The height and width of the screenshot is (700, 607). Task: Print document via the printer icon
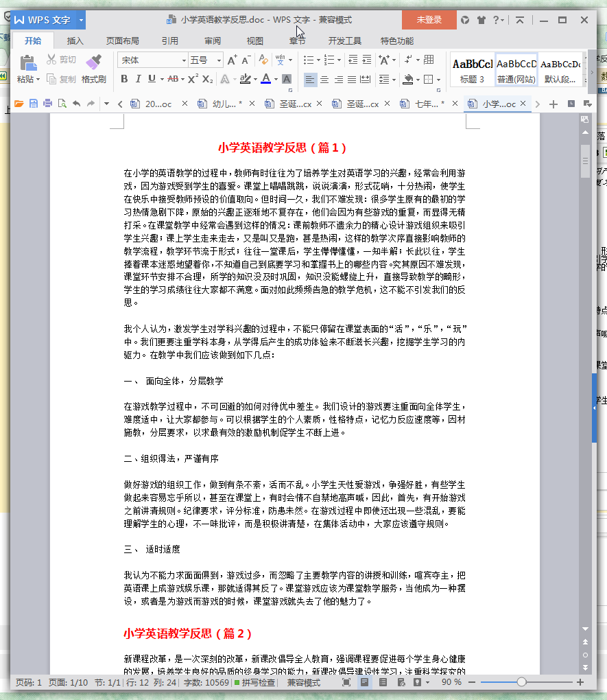tap(48, 104)
